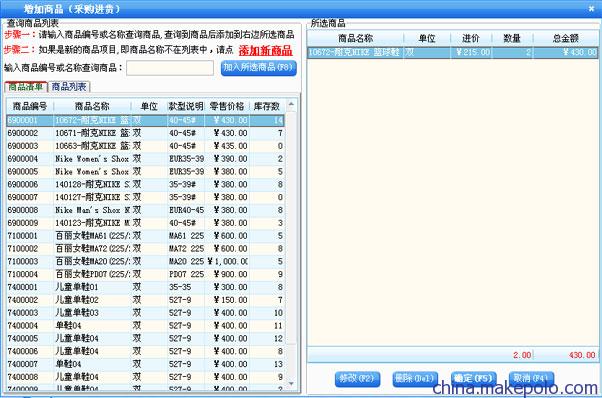Click the 加入所选商品 (F8) button
602x398 pixels.
point(259,68)
